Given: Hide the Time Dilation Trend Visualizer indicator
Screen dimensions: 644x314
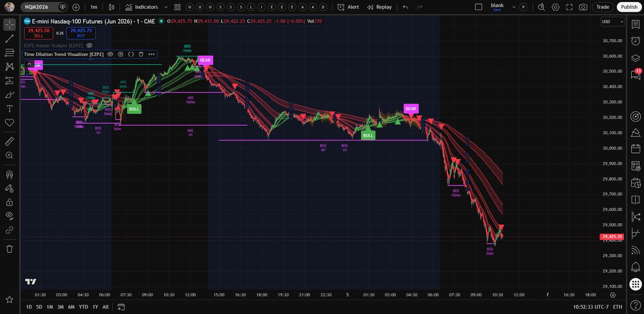Looking at the screenshot, I should (110, 54).
